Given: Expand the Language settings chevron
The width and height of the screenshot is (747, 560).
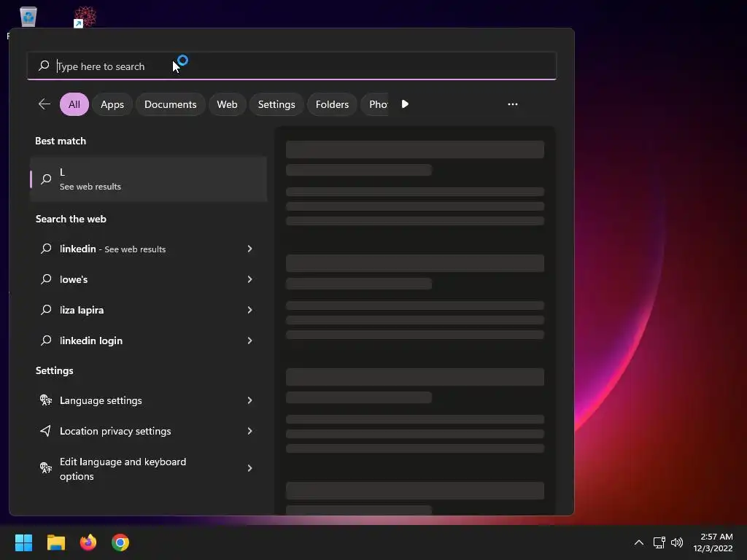Looking at the screenshot, I should coord(249,400).
